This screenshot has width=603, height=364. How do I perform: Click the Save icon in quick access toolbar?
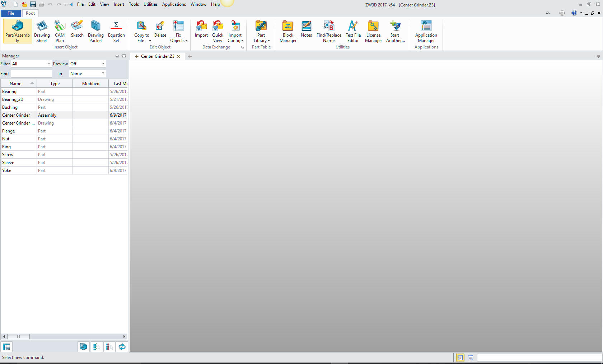pos(33,4)
